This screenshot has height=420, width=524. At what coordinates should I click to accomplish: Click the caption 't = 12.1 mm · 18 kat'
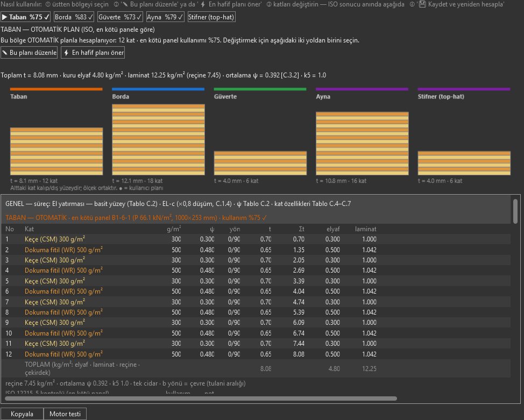click(137, 181)
